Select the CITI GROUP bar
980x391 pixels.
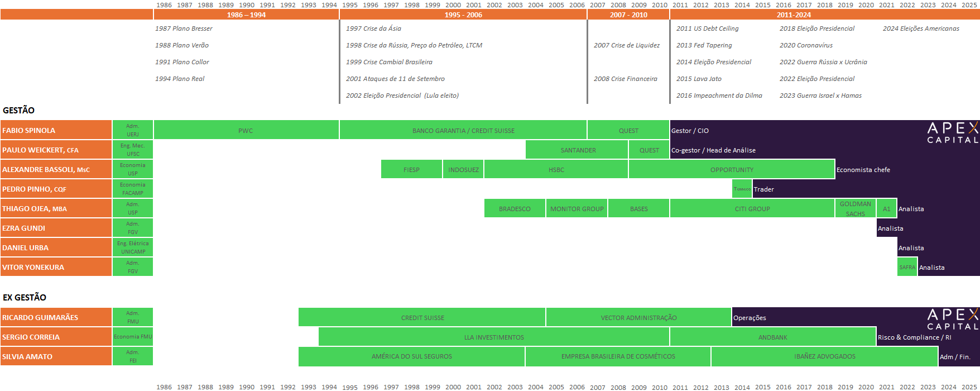point(752,208)
